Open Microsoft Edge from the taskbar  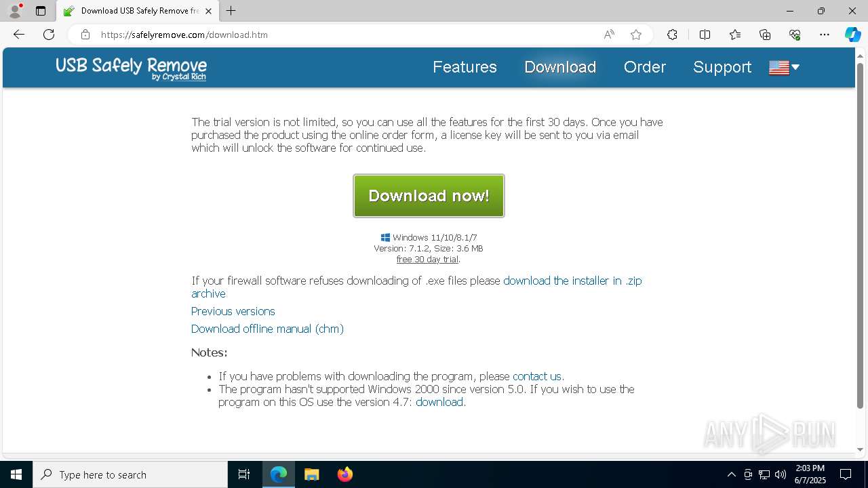click(x=279, y=474)
